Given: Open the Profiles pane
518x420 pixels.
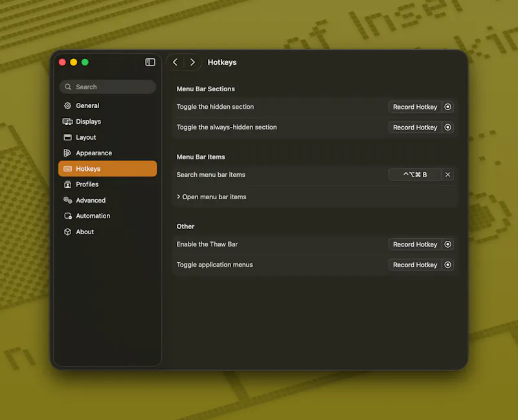Looking at the screenshot, I should (107, 184).
